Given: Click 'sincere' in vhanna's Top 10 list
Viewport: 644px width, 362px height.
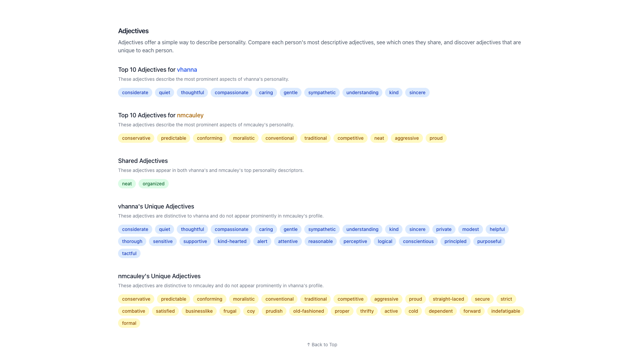Looking at the screenshot, I should (417, 93).
